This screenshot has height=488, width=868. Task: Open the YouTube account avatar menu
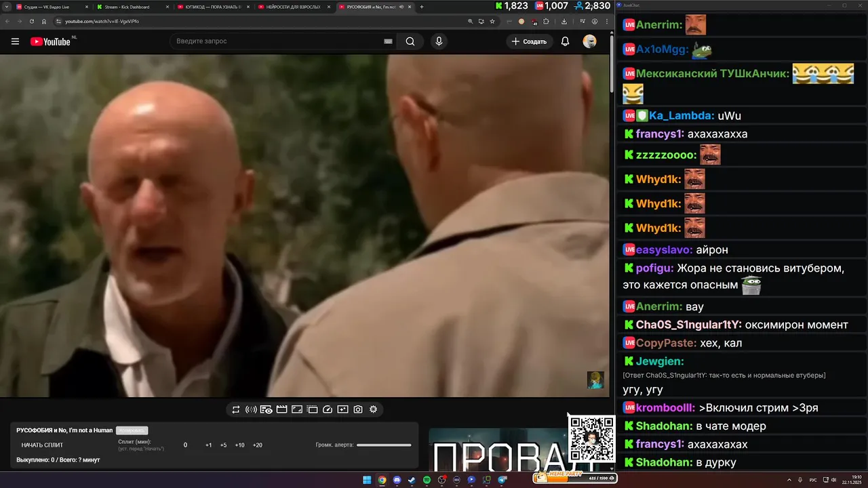tap(589, 41)
